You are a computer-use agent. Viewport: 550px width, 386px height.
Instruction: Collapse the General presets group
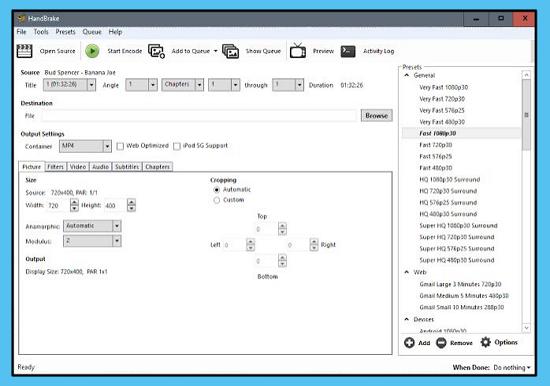[x=407, y=75]
